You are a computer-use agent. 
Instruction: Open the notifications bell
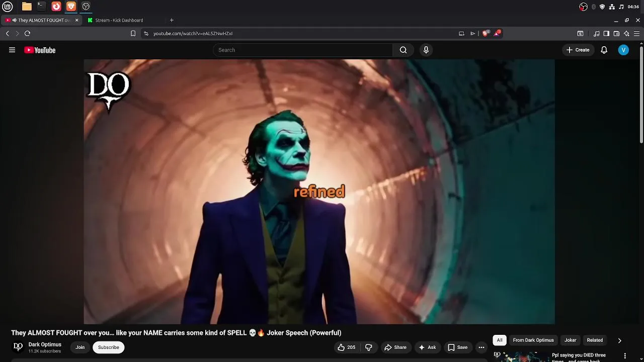click(x=604, y=50)
